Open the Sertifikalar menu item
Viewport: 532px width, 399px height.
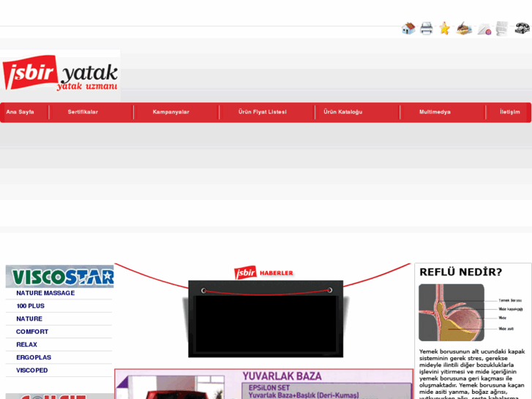[x=83, y=112]
